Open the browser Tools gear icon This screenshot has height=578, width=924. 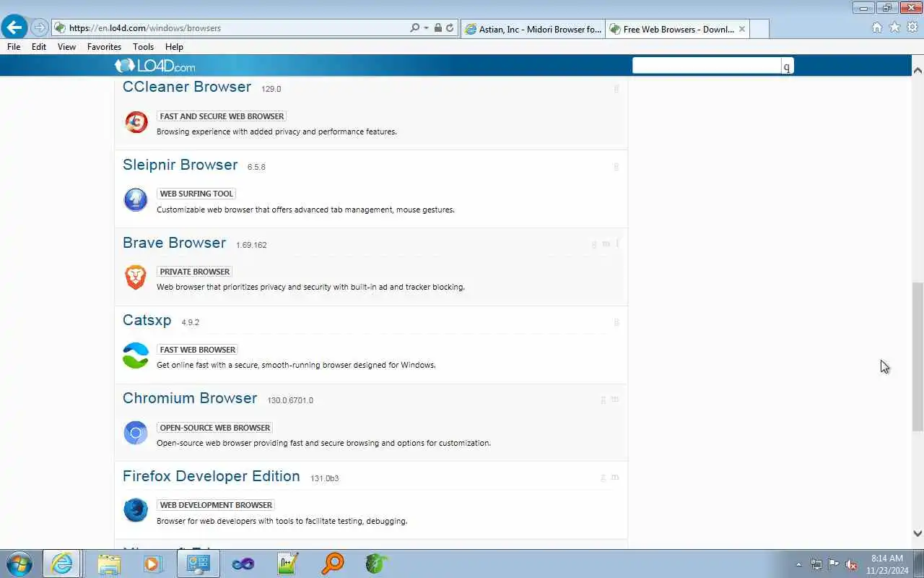[912, 27]
